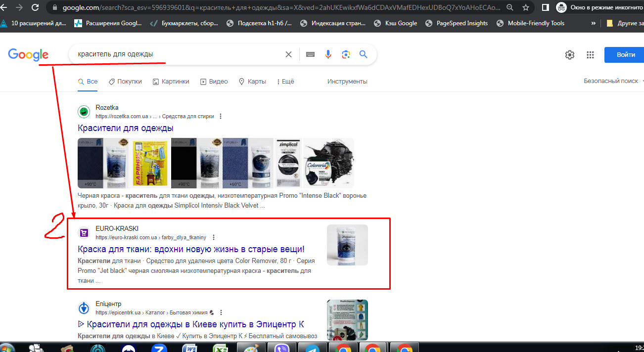Viewport: 644px width, 352px height.
Task: Click the blue magnifier search icon
Action: [364, 54]
